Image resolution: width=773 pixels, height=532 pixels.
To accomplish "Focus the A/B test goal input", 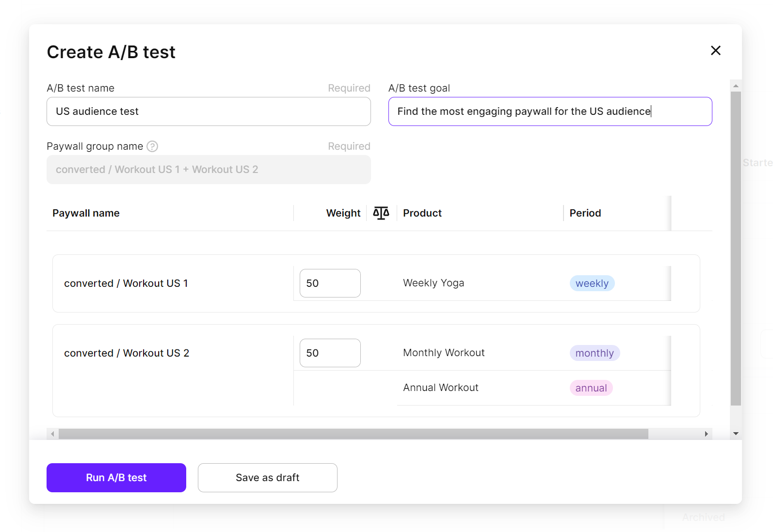I will pyautogui.click(x=550, y=111).
